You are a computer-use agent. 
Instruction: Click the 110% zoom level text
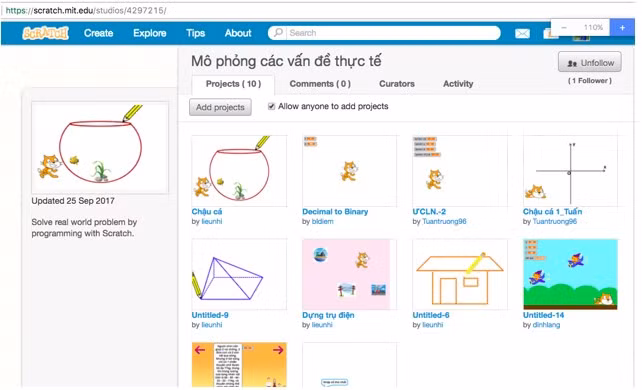593,27
